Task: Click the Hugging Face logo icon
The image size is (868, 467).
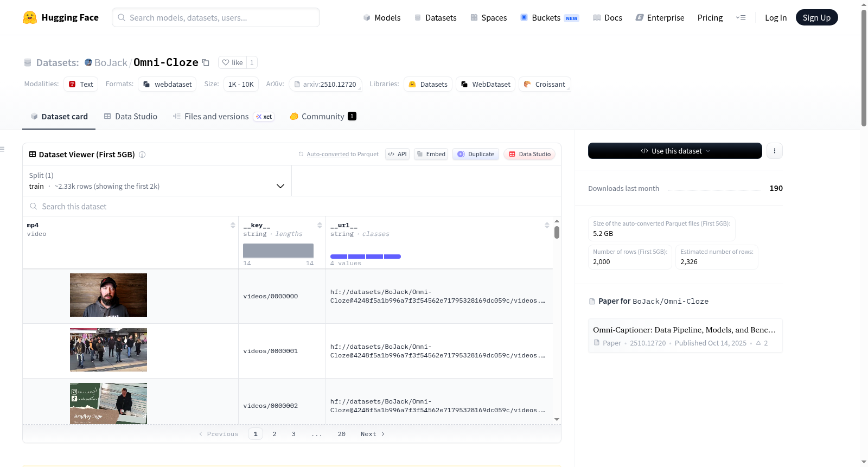Action: pyautogui.click(x=30, y=17)
